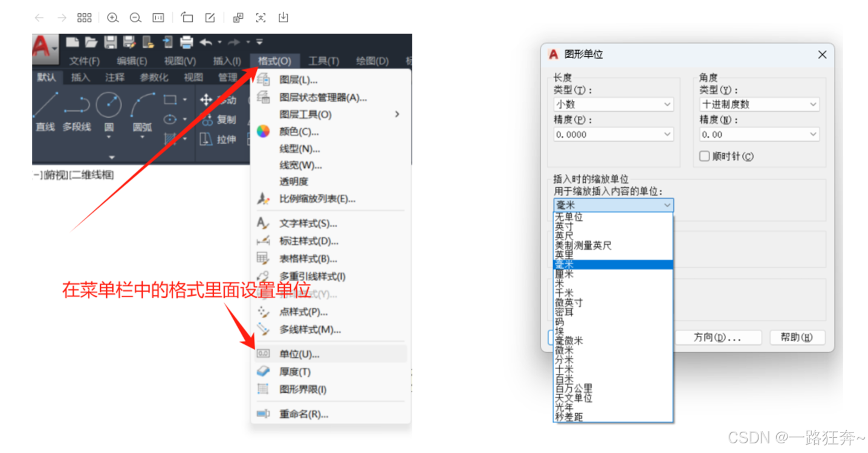Open the 视图(V) menu
This screenshot has width=868, height=453.
pyautogui.click(x=180, y=61)
